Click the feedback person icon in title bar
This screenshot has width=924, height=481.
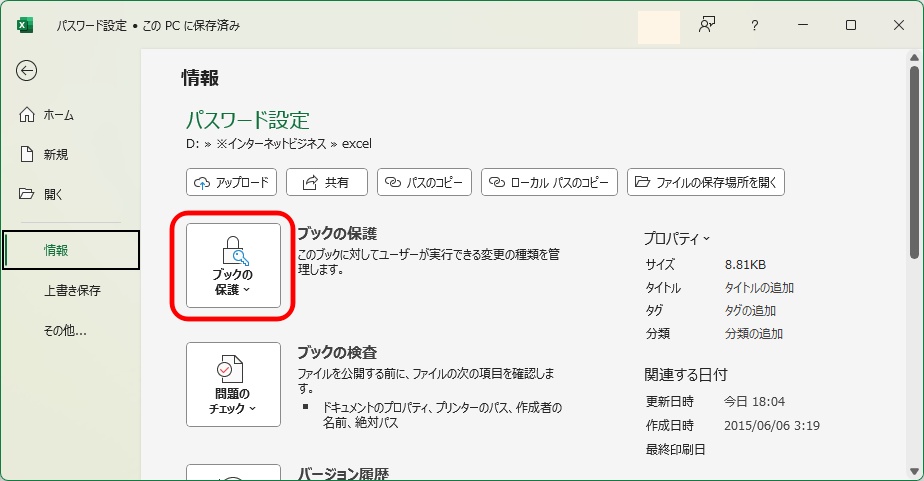[x=708, y=25]
